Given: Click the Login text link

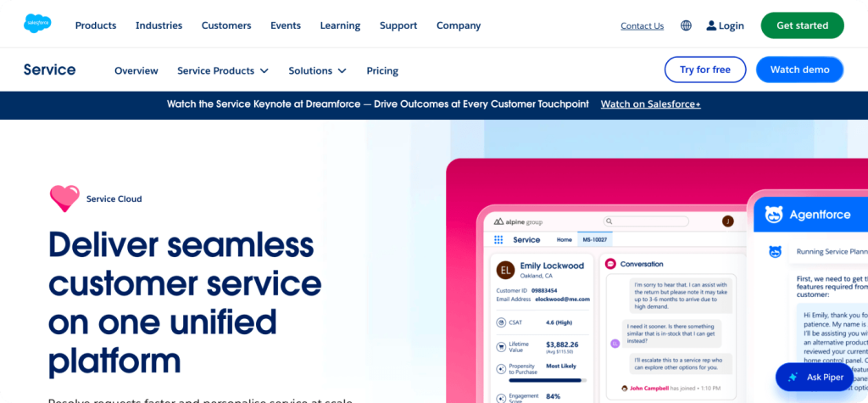Looking at the screenshot, I should tap(732, 25).
